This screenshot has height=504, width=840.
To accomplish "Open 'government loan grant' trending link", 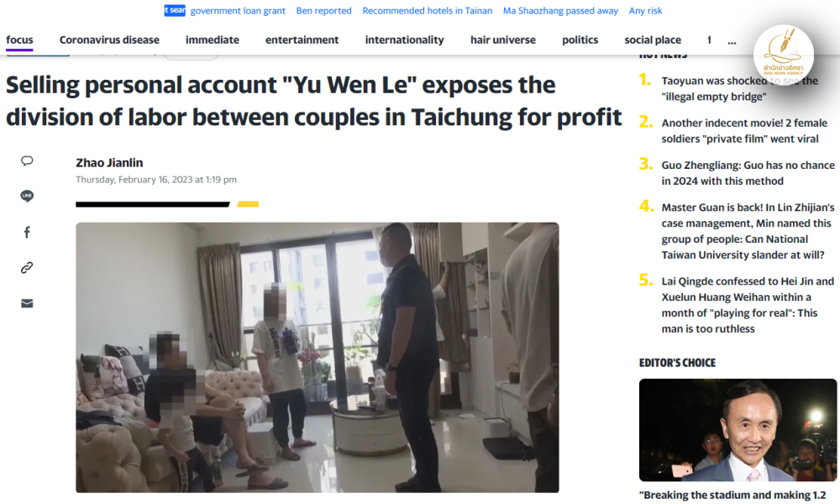I will coord(238,11).
